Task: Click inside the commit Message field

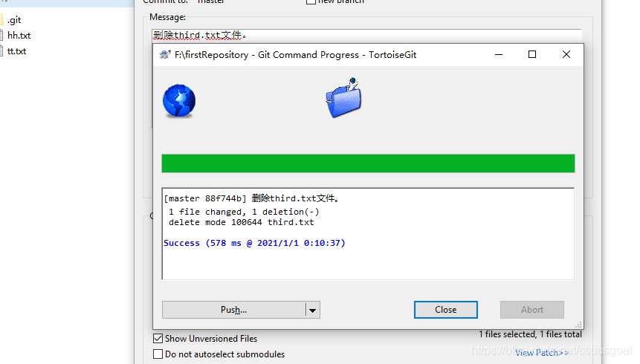Action: click(366, 36)
